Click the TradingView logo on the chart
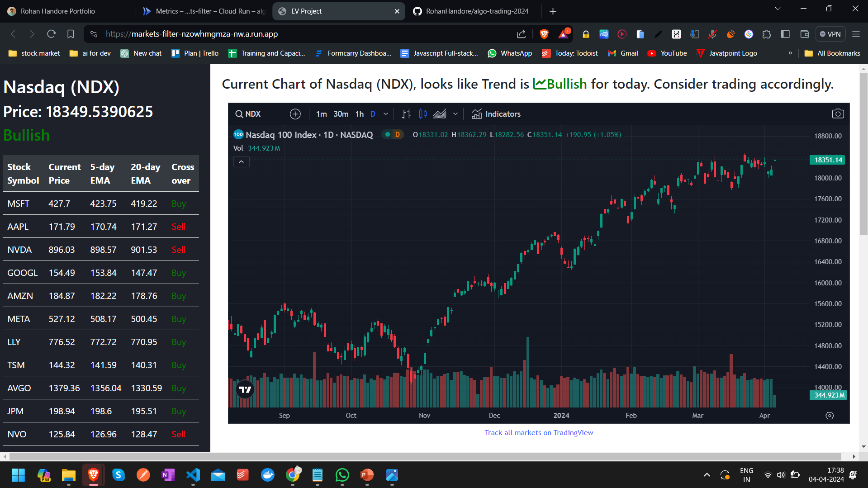This screenshot has height=488, width=868. click(x=245, y=389)
